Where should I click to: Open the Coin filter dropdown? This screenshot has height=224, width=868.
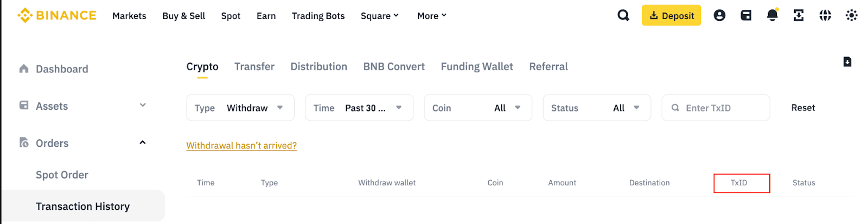(478, 108)
